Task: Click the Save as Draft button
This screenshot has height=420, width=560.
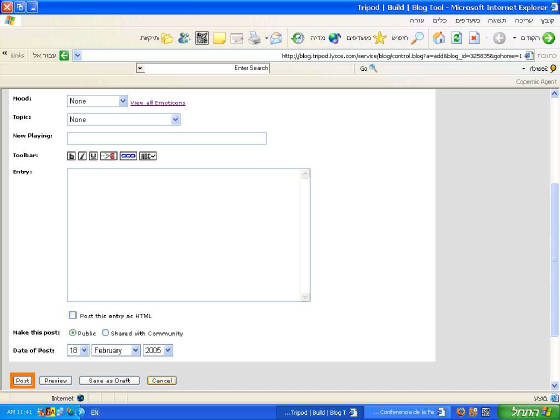Action: (109, 381)
